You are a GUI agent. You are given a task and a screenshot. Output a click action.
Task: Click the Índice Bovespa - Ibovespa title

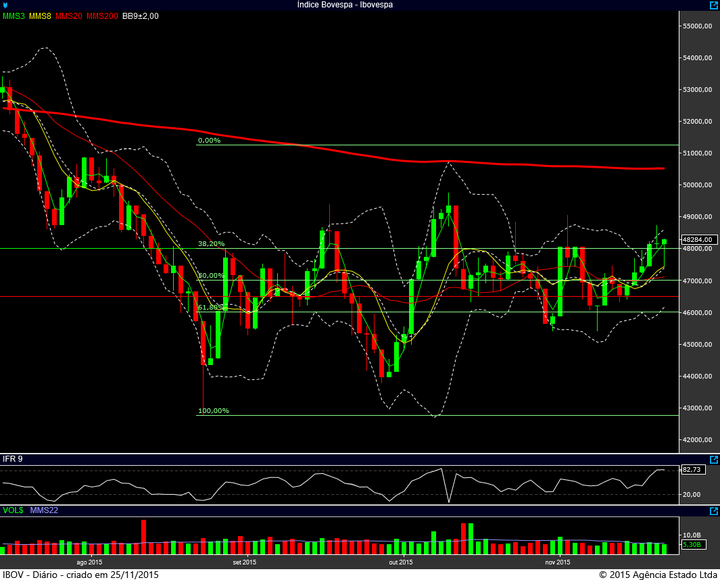point(345,5)
